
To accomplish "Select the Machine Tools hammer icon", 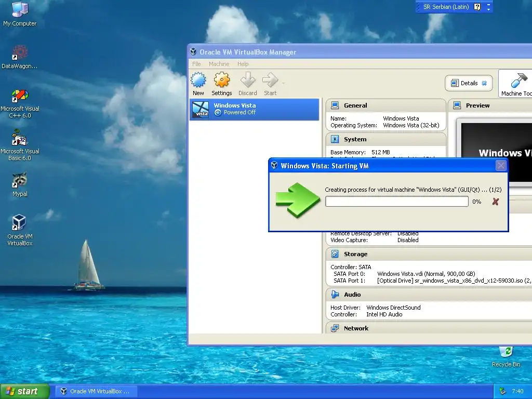I will point(519,81).
